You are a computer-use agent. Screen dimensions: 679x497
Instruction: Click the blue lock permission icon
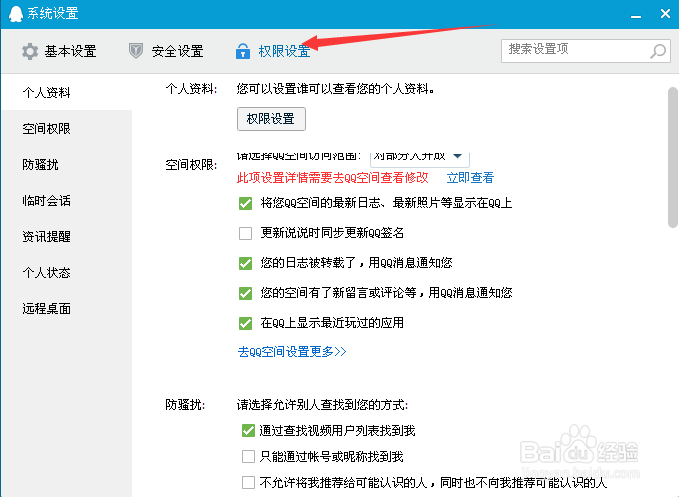click(x=242, y=51)
